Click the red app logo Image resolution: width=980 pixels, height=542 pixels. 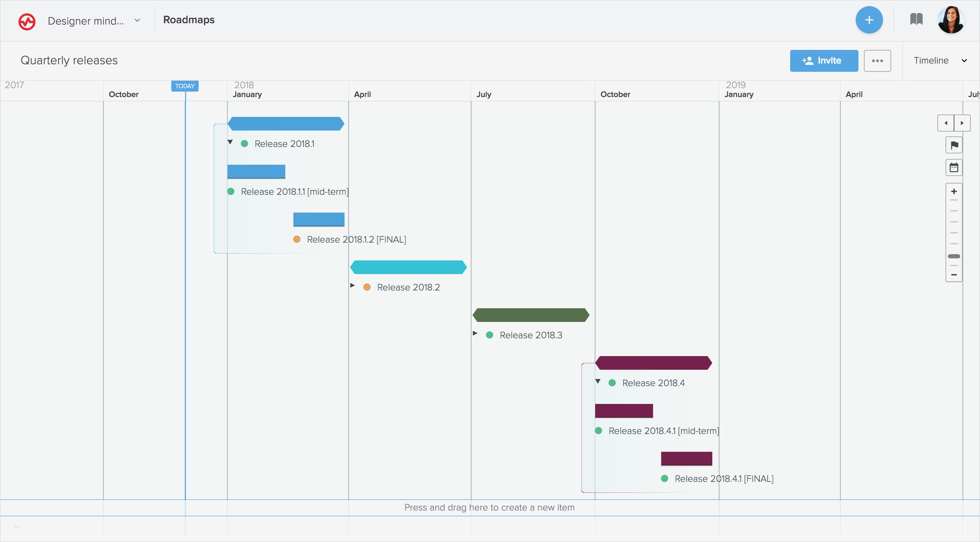pyautogui.click(x=26, y=22)
